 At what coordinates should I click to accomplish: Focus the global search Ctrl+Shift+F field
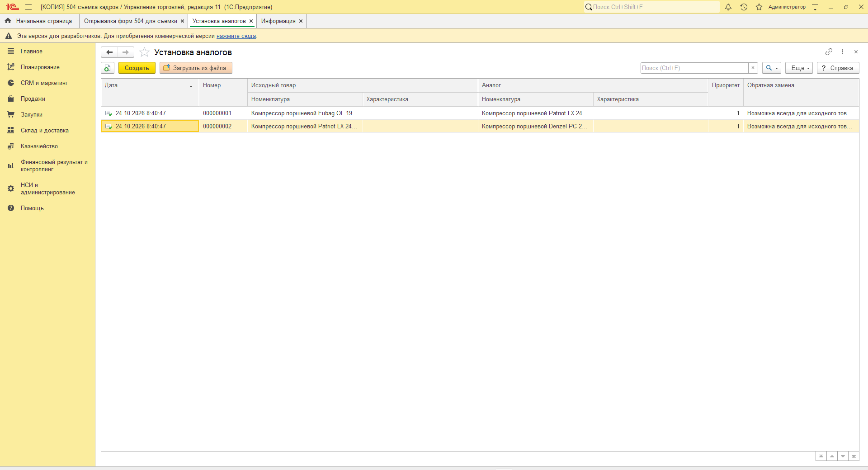pos(651,7)
